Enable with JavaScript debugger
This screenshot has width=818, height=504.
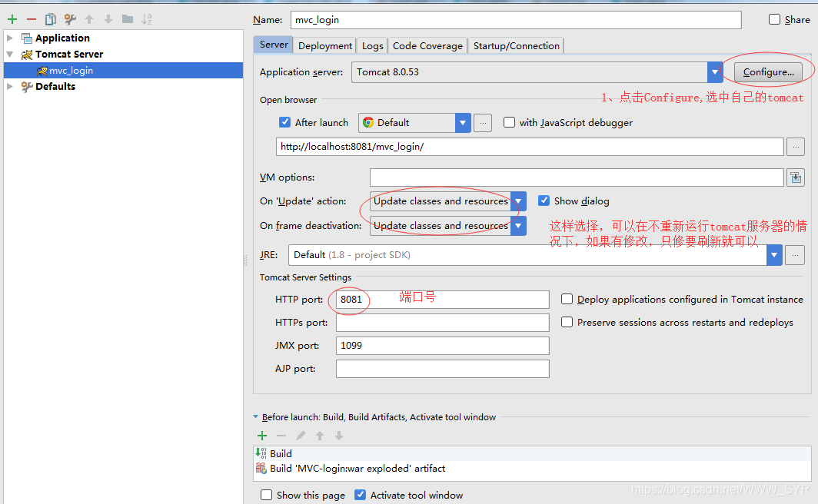(509, 122)
